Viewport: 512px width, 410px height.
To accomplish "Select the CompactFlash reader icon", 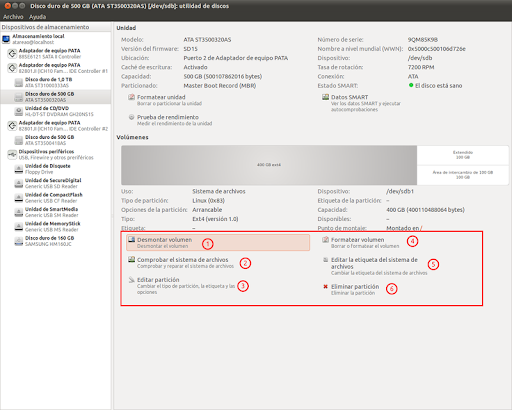I will tap(19, 198).
